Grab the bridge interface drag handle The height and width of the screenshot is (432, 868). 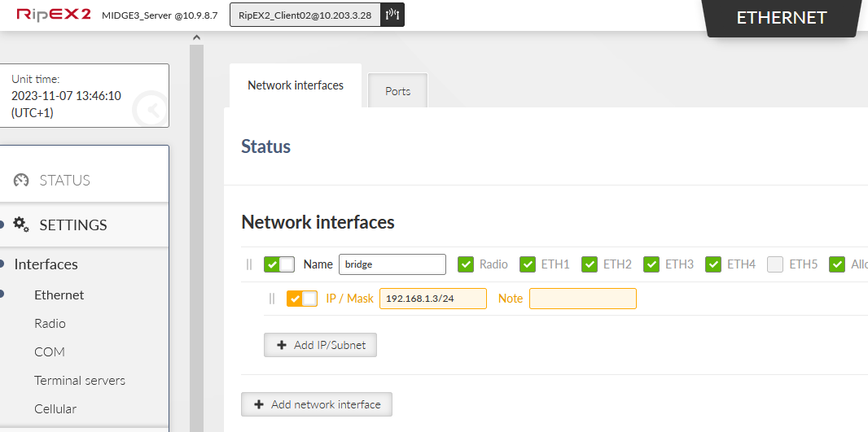(249, 264)
